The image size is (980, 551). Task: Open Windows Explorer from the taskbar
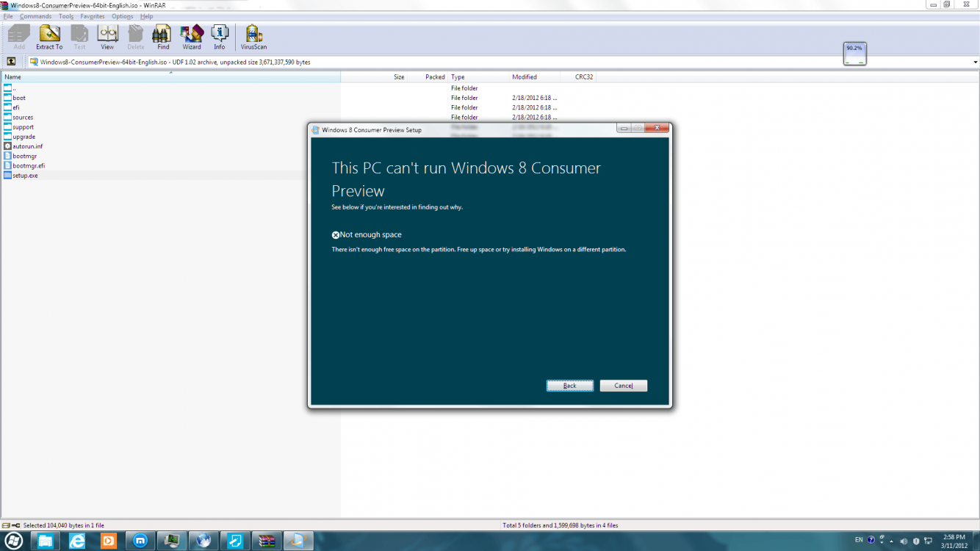coord(46,541)
